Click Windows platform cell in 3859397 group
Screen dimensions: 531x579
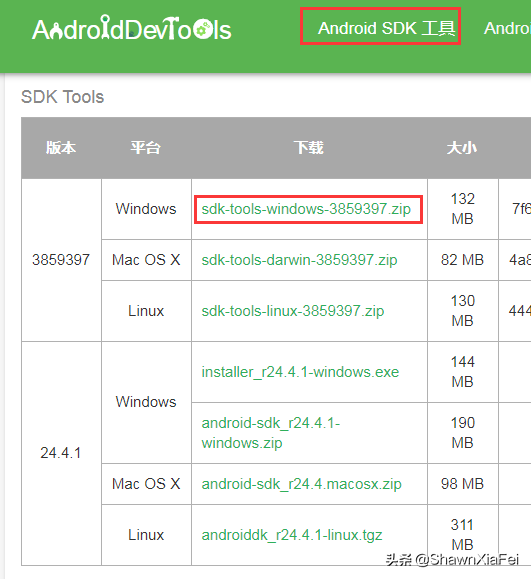coord(146,209)
